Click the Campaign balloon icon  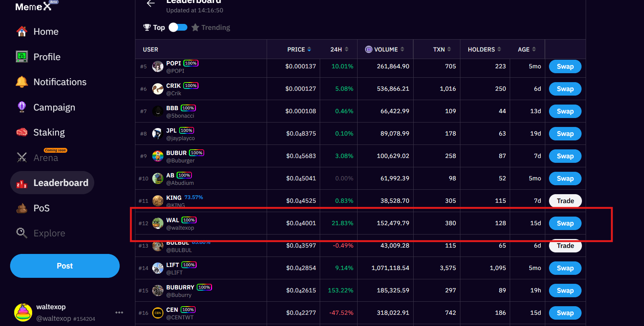(22, 107)
